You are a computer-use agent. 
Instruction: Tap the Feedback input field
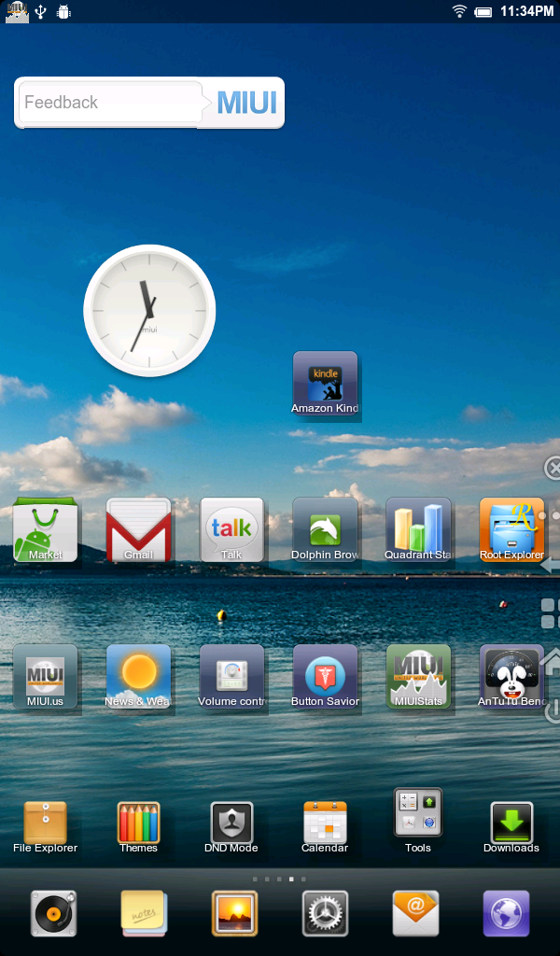110,103
